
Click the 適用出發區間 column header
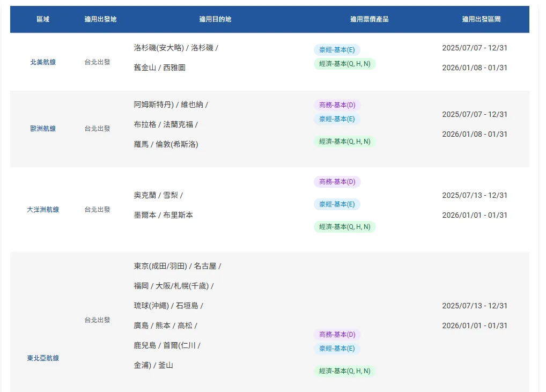pyautogui.click(x=481, y=19)
